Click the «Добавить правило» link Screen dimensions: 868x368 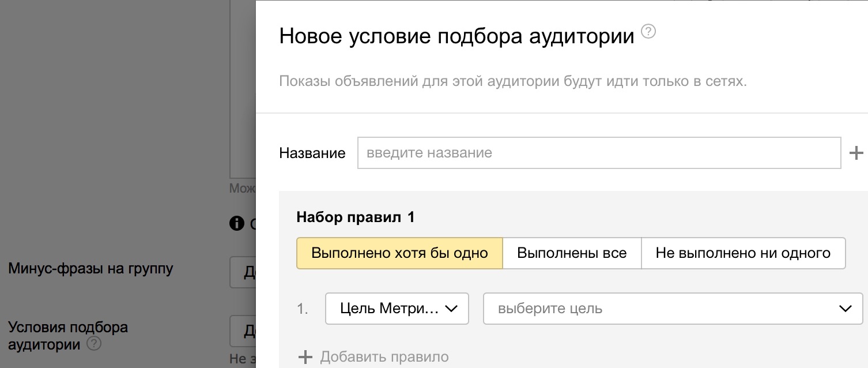385,356
